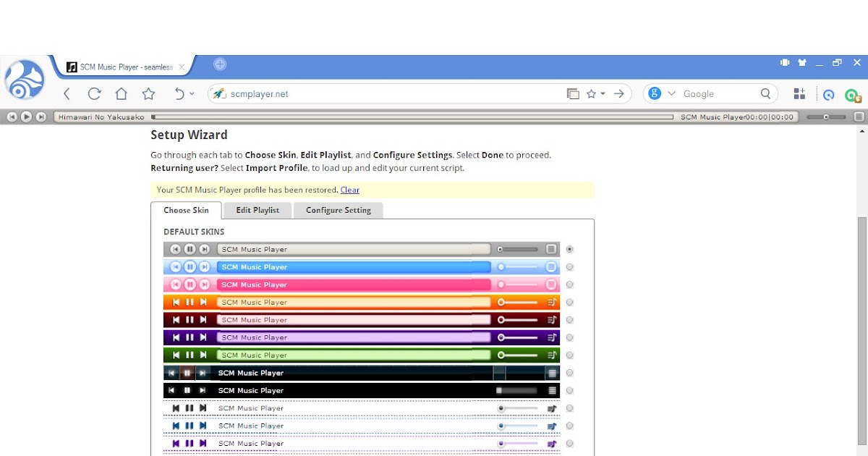Select the gray default skin radio
The width and height of the screenshot is (868, 456).
click(570, 249)
